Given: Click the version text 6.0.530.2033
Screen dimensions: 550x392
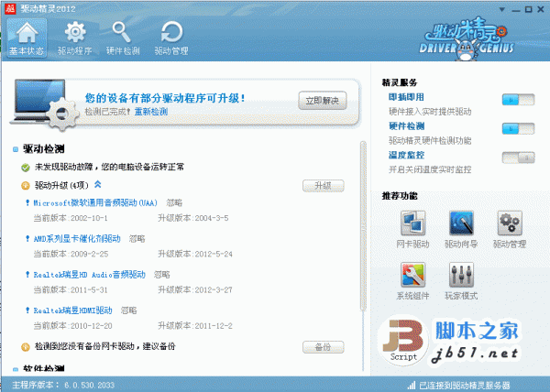Looking at the screenshot, I should click(89, 385).
